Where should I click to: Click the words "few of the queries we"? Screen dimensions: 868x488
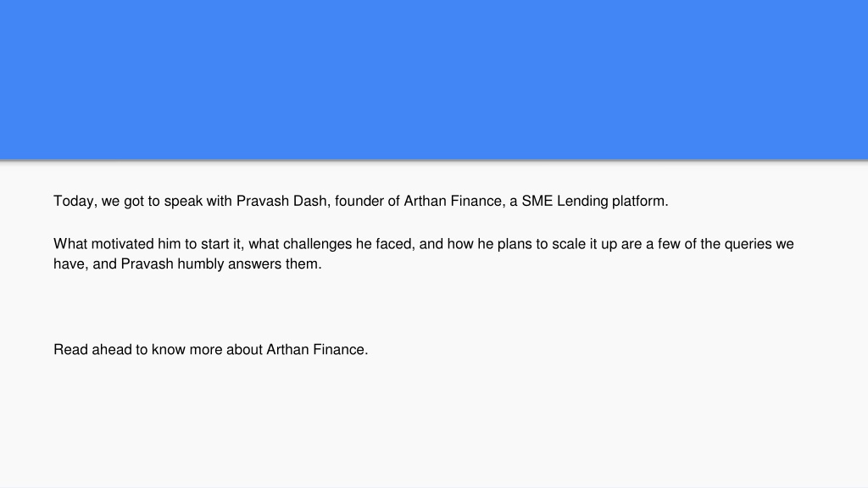(x=726, y=245)
